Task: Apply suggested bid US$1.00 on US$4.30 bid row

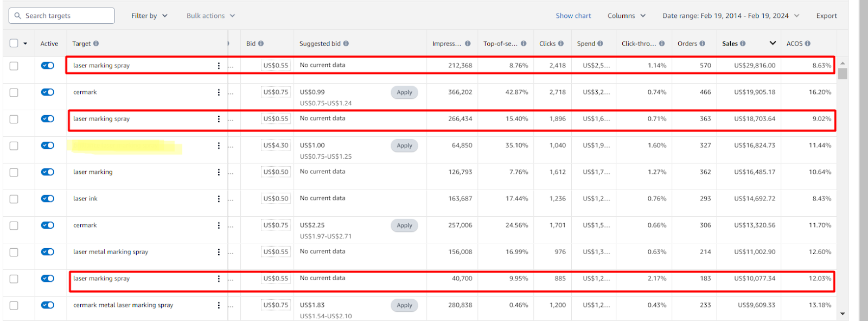Action: (x=404, y=146)
